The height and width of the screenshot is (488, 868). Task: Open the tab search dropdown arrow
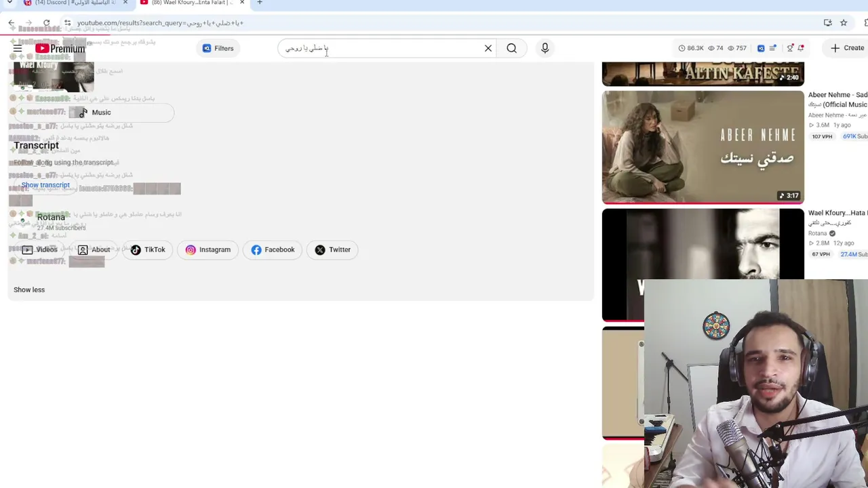(x=9, y=3)
